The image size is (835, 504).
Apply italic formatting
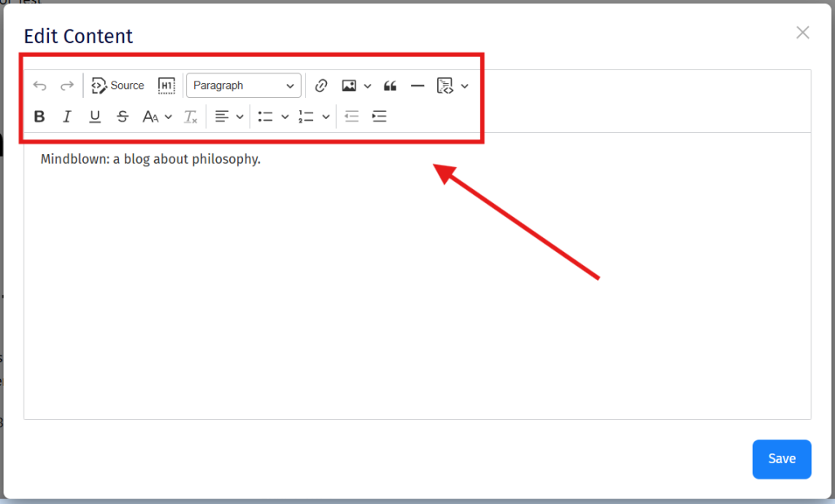[x=67, y=117]
